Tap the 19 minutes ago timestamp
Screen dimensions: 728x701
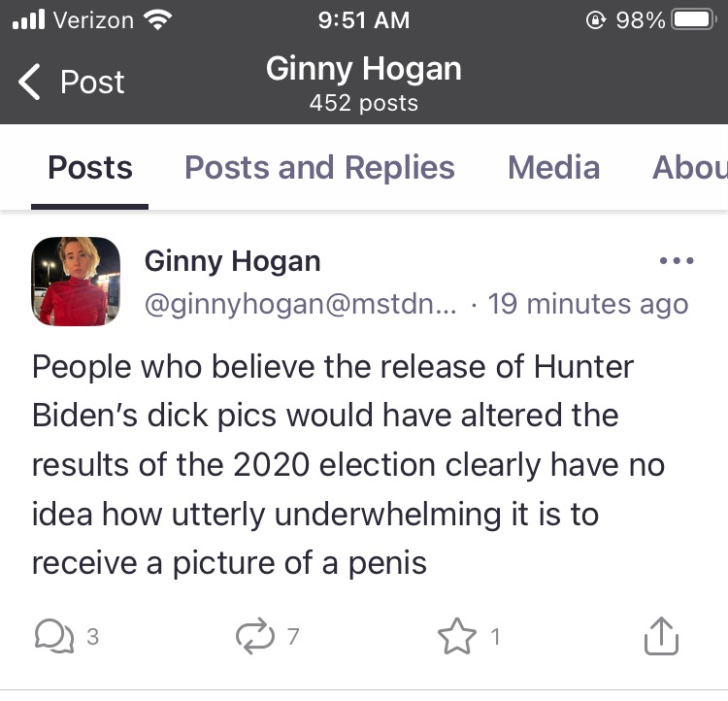click(588, 304)
